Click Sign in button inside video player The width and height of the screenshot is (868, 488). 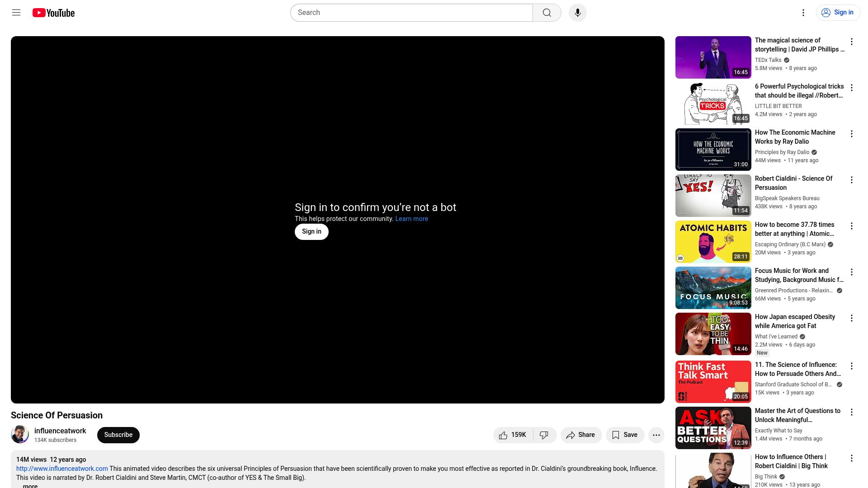[311, 232]
